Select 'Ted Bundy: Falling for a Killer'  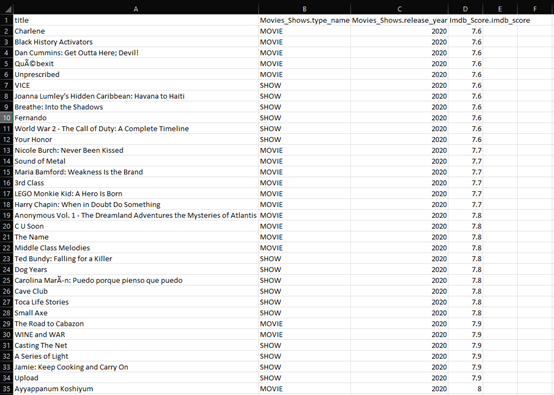136,259
